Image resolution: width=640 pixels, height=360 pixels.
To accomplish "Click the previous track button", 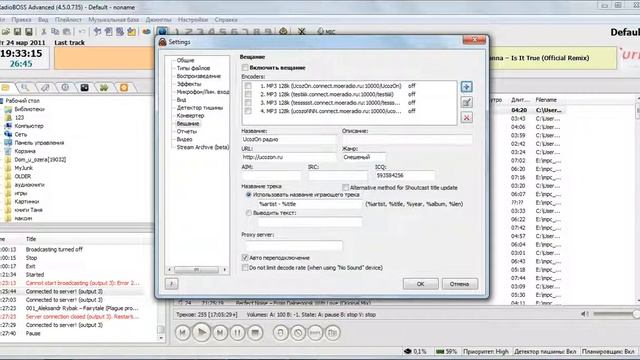I will coord(182,333).
